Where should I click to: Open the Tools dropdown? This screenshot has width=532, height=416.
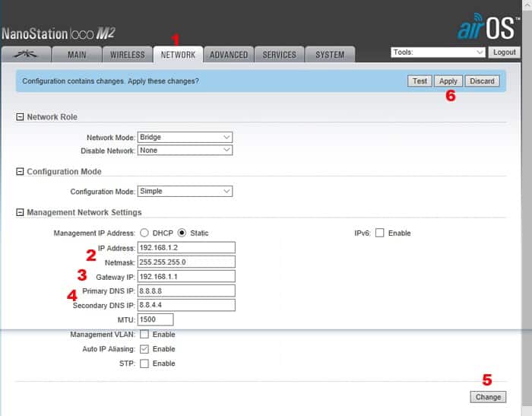pyautogui.click(x=438, y=52)
